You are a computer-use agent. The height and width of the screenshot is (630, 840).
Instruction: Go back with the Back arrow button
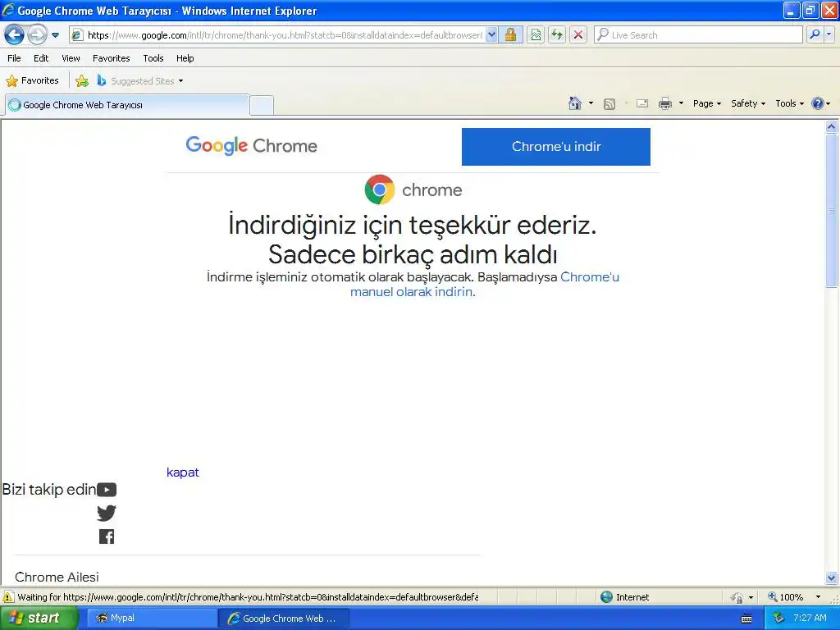(15, 35)
